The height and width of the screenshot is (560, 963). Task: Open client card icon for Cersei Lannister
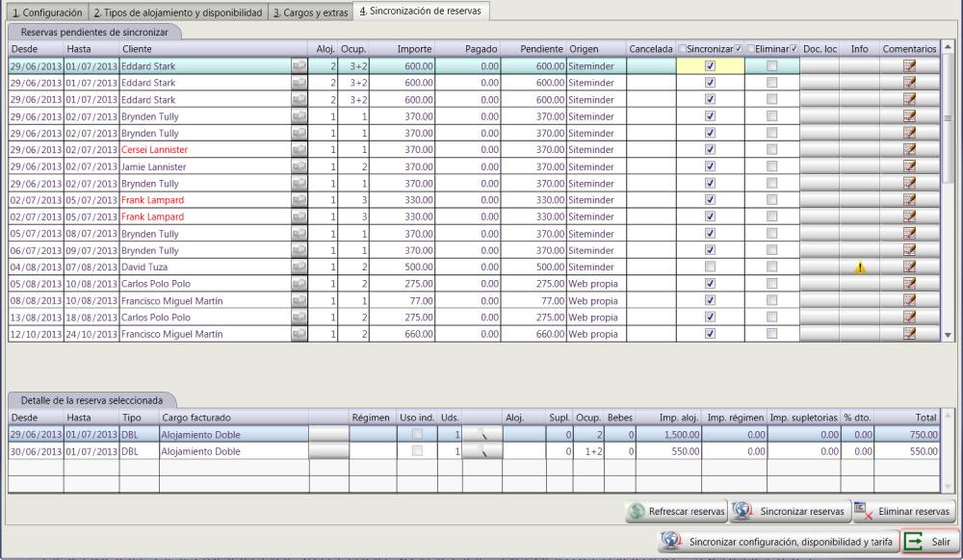[299, 150]
